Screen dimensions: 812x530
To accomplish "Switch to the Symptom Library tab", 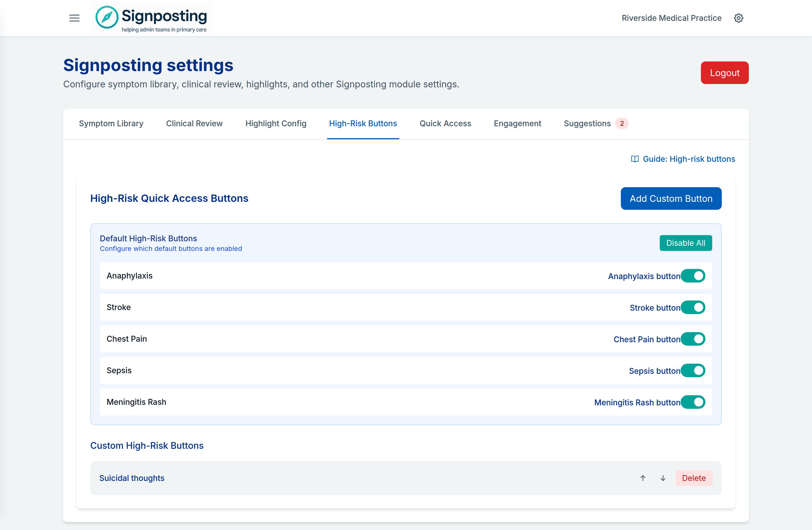I will click(x=111, y=123).
